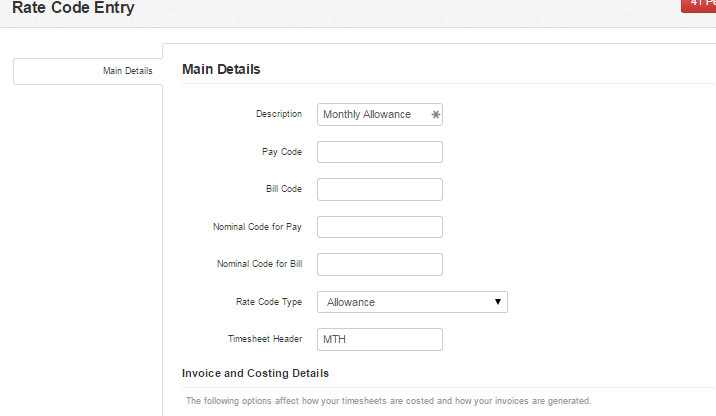716x416 pixels.
Task: Click the Nominal Code for Pay label
Action: [257, 226]
